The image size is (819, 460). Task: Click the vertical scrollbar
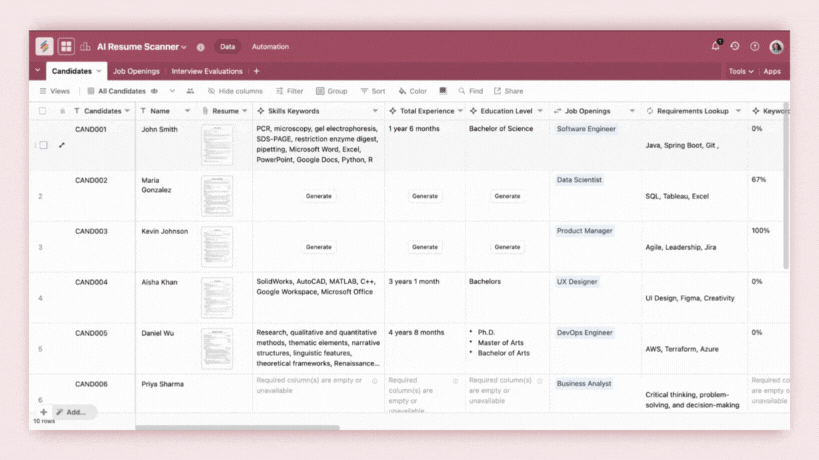pyautogui.click(x=786, y=185)
